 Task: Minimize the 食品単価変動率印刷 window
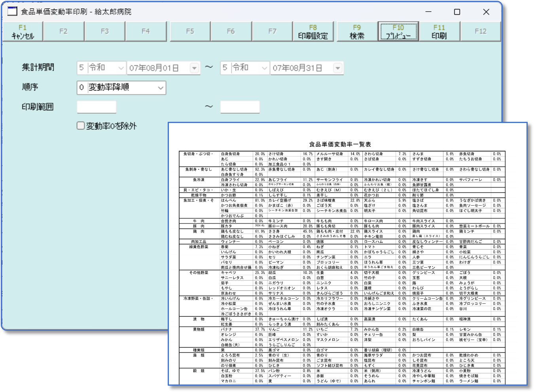click(x=428, y=12)
